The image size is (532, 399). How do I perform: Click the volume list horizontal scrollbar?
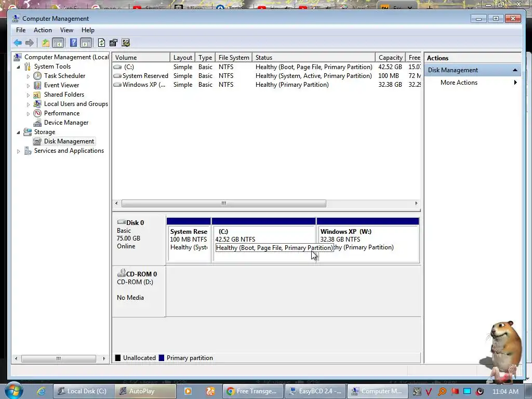click(224, 203)
